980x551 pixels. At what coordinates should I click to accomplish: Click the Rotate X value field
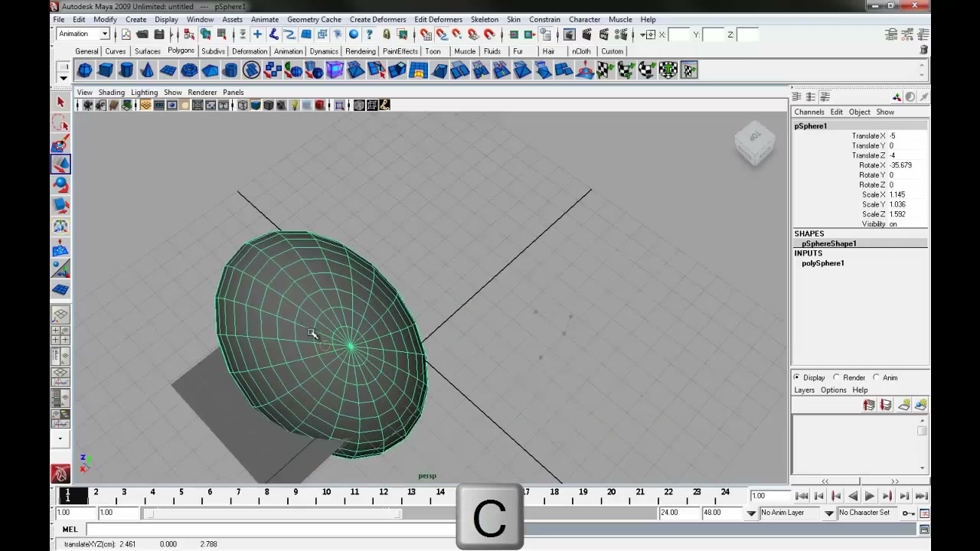907,165
